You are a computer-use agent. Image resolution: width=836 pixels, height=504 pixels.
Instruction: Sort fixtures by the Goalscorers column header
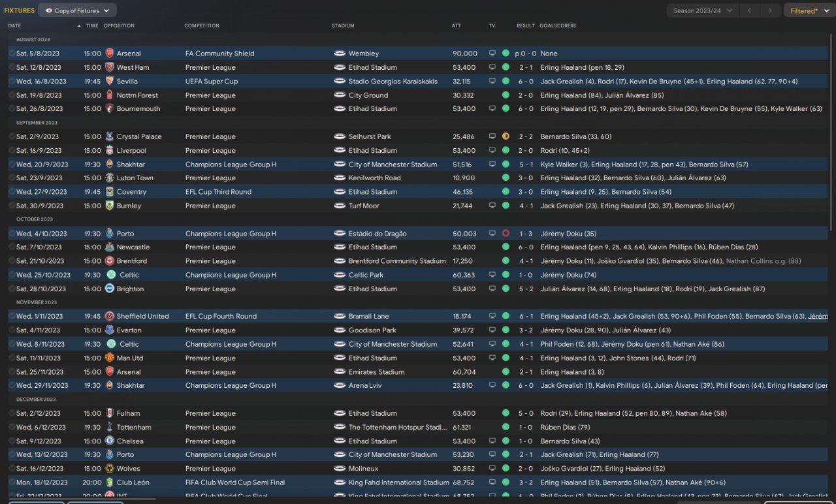[x=558, y=26]
